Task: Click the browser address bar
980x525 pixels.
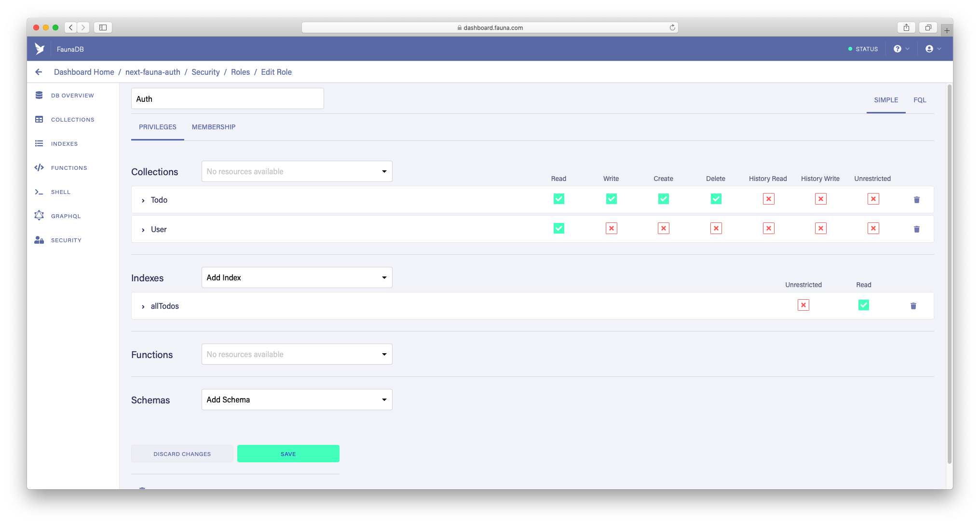Action: pos(490,28)
